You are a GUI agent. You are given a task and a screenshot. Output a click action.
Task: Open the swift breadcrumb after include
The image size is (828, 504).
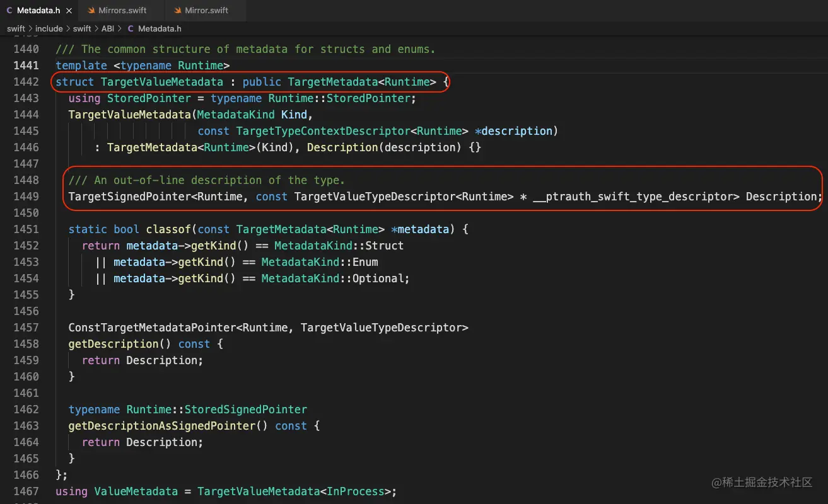(x=82, y=28)
